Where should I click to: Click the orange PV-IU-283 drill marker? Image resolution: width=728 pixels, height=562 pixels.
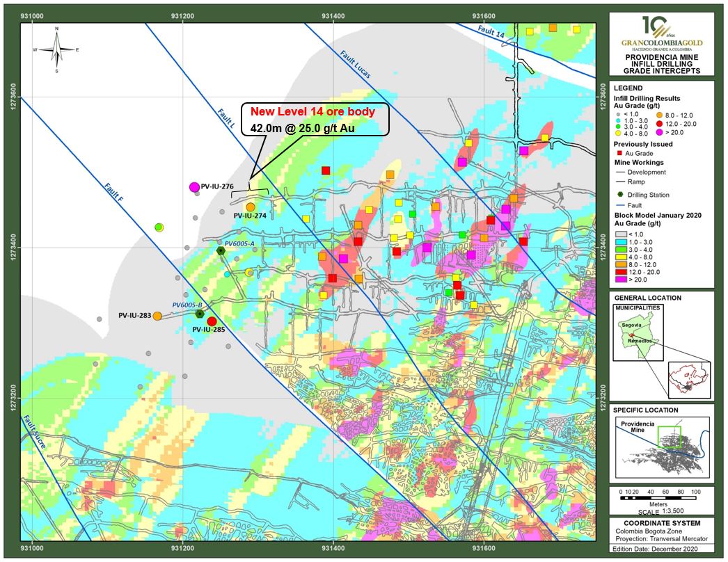click(157, 316)
